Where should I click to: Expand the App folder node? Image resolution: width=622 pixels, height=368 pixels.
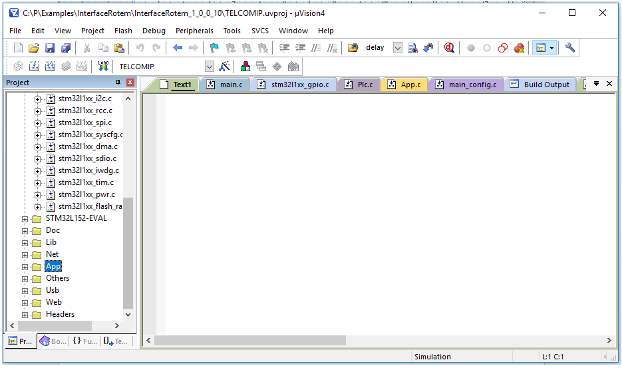click(x=25, y=267)
